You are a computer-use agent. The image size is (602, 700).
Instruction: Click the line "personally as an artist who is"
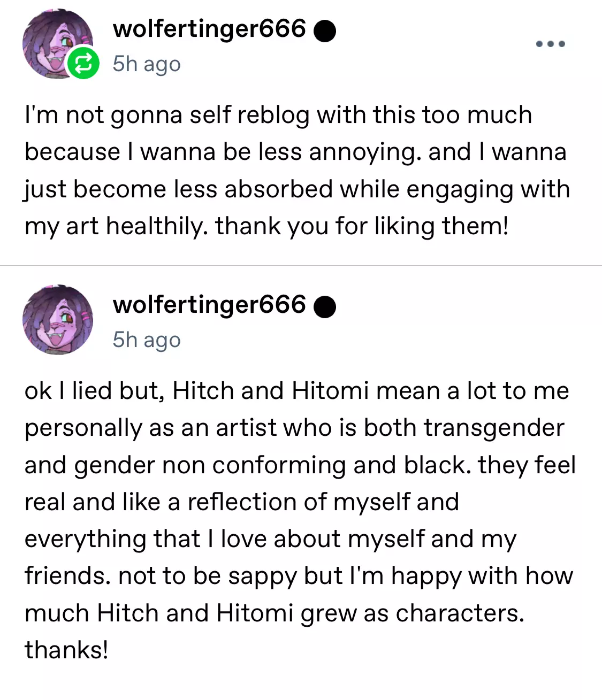click(x=294, y=428)
